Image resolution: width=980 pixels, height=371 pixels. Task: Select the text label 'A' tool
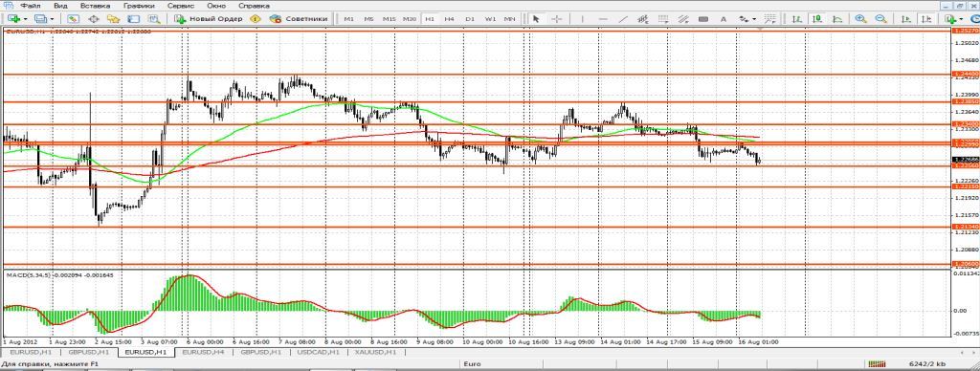click(724, 19)
